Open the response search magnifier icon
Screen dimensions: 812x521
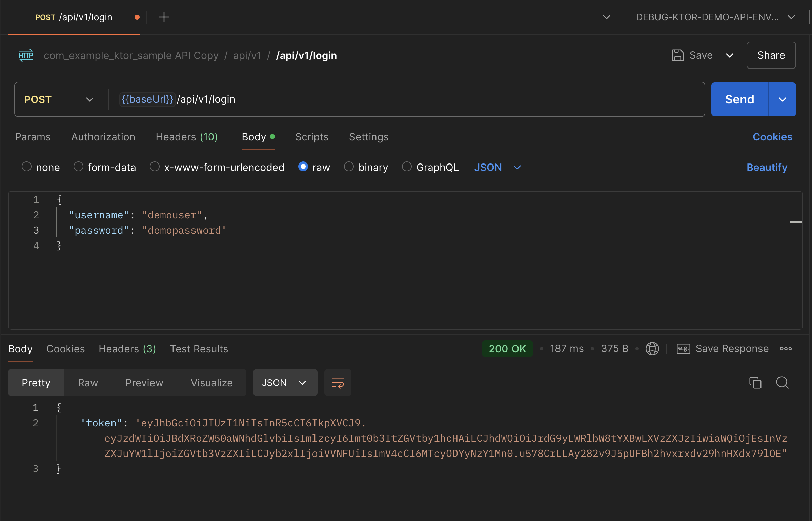(782, 383)
